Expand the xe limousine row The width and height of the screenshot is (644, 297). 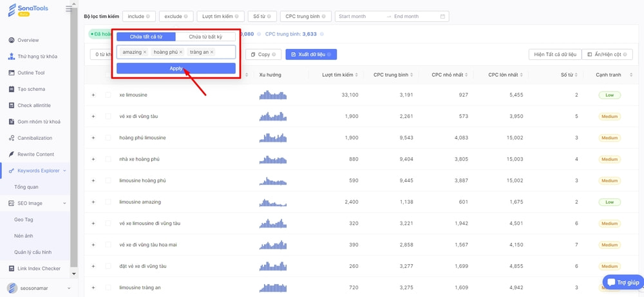tap(93, 95)
